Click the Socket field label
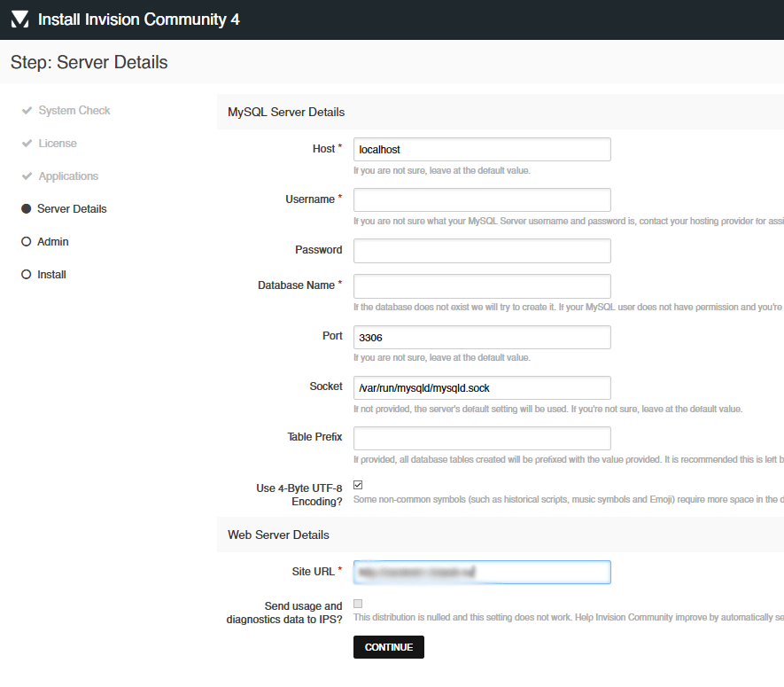784x687 pixels. [x=326, y=386]
